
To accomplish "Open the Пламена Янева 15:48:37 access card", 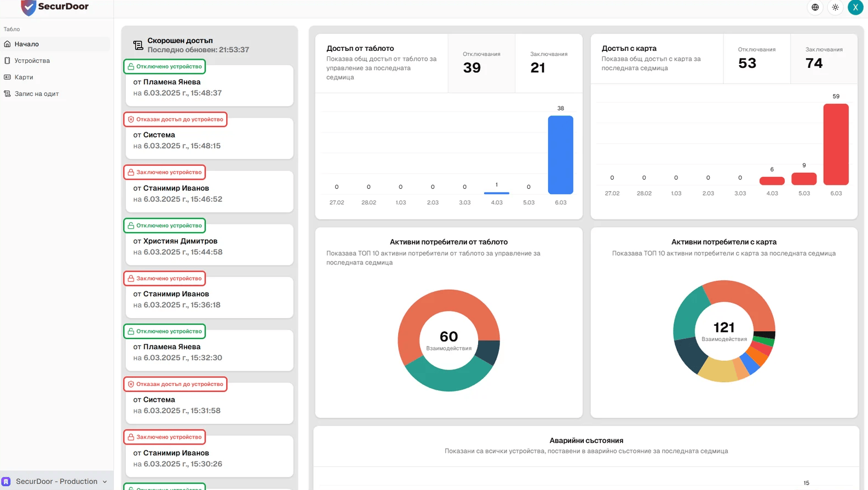I will pyautogui.click(x=209, y=87).
